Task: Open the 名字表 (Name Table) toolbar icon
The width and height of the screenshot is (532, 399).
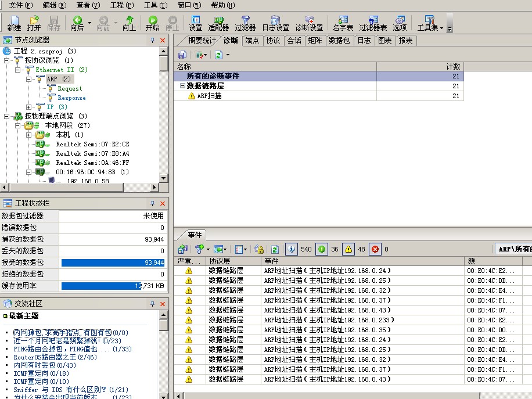Action: 343,23
